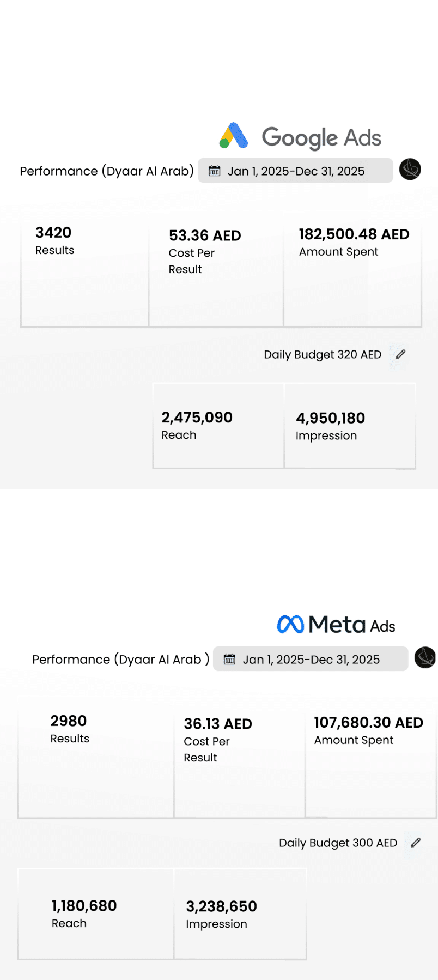Select the 3420 Results card

pyautogui.click(x=84, y=271)
